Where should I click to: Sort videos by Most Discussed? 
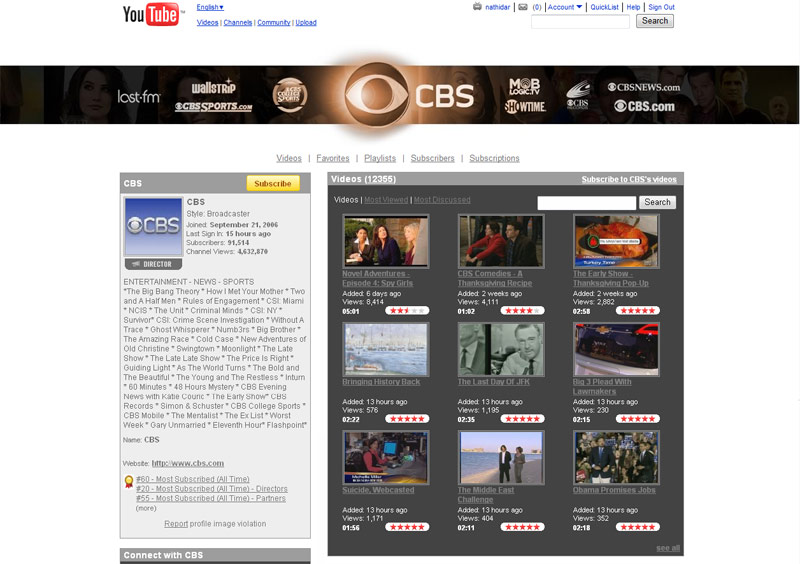click(x=442, y=200)
